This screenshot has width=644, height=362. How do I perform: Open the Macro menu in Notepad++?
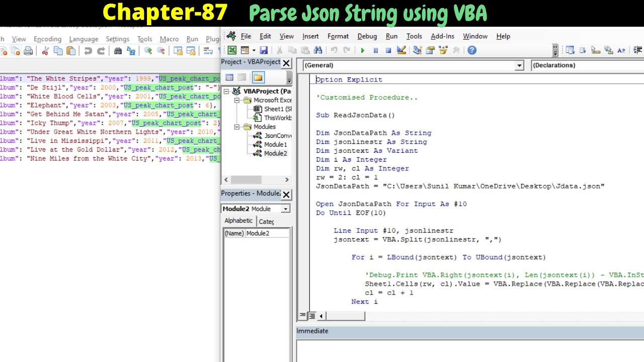click(169, 39)
